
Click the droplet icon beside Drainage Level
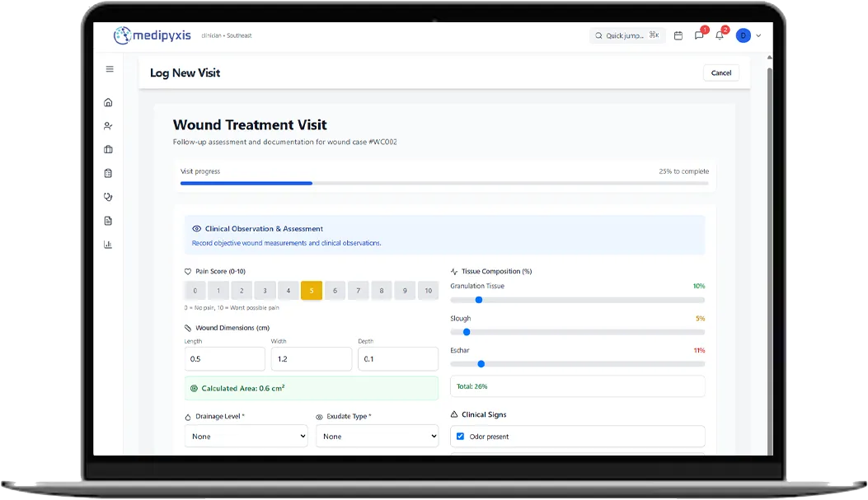(188, 417)
